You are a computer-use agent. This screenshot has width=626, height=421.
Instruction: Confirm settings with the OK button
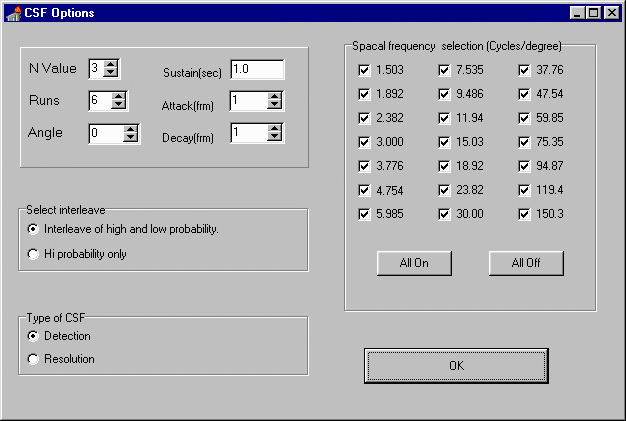[456, 366]
